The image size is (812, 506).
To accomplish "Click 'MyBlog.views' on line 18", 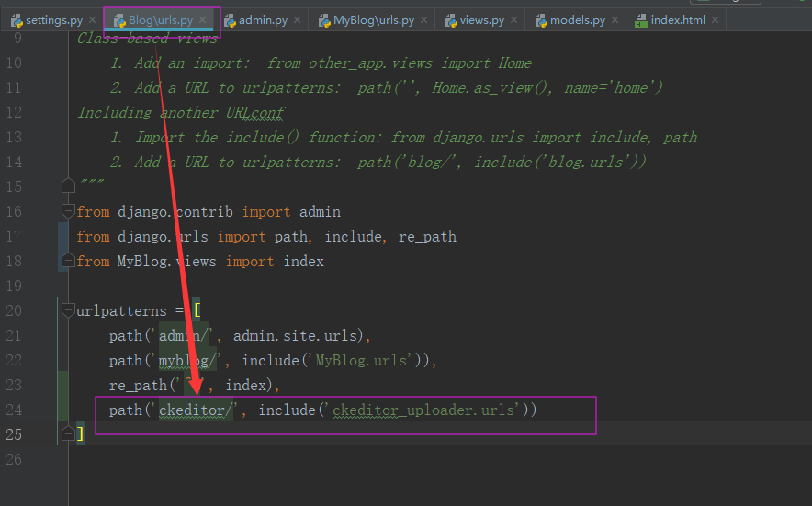I will tap(167, 262).
